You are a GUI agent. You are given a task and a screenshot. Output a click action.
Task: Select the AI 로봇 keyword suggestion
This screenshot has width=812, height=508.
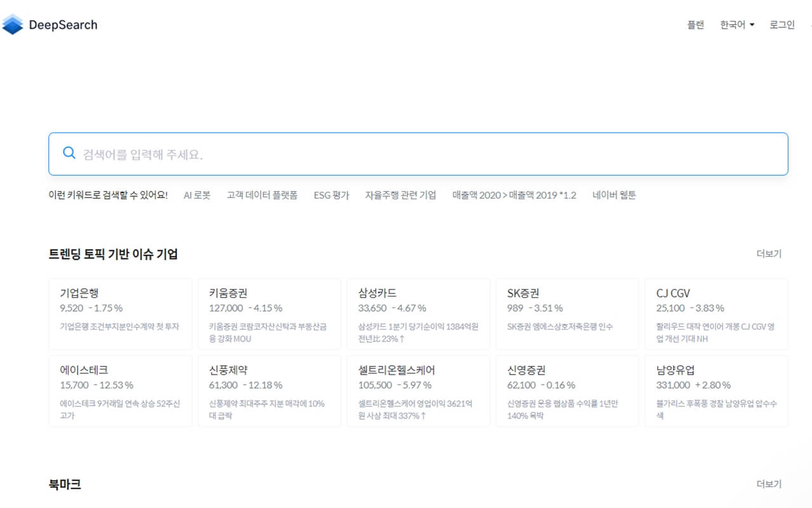pos(197,195)
